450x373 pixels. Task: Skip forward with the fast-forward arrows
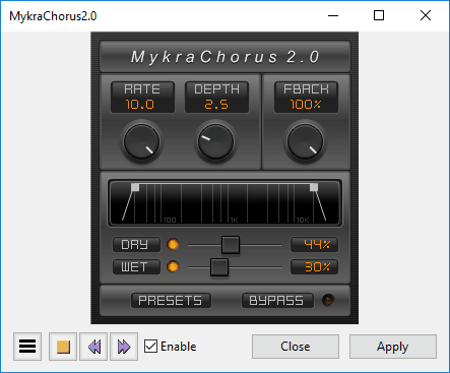[x=124, y=346]
